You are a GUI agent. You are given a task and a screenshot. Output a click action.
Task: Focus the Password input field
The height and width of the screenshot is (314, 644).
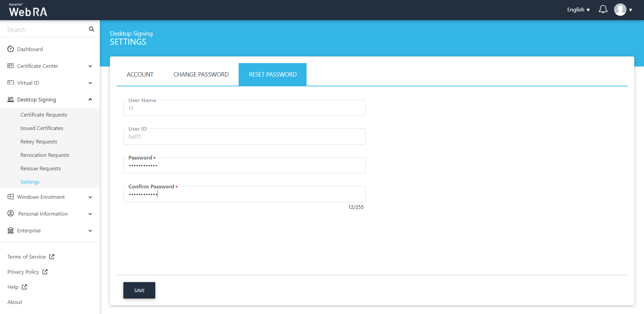tap(244, 166)
